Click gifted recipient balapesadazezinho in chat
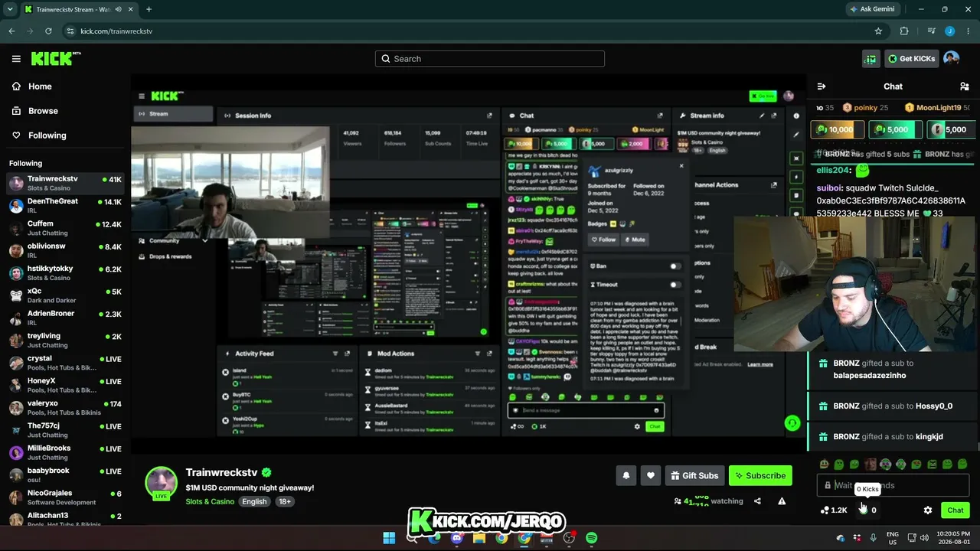980x551 pixels. pos(870,376)
